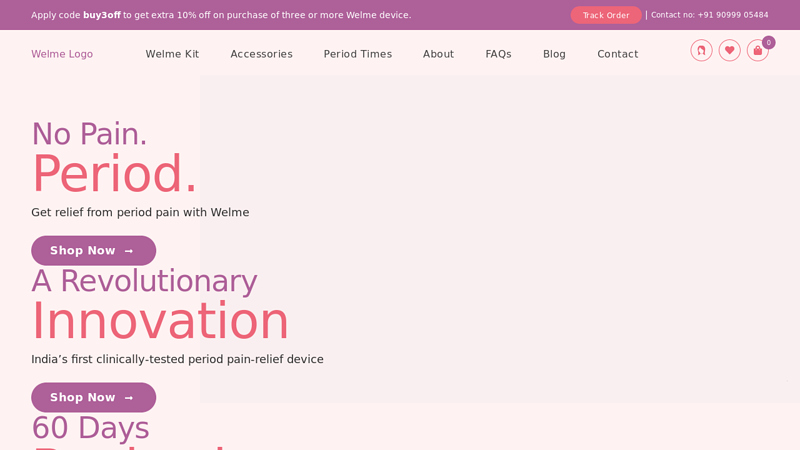The width and height of the screenshot is (800, 450).
Task: Click the buy3off promo code text
Action: (x=102, y=15)
